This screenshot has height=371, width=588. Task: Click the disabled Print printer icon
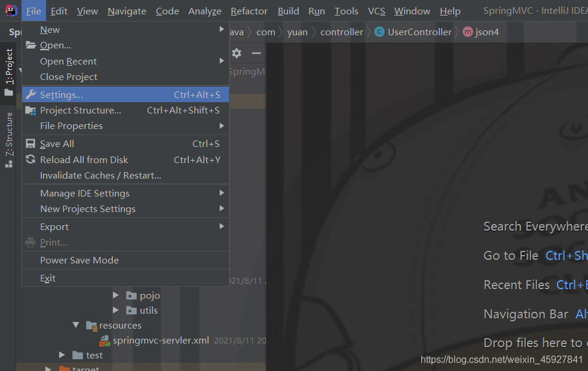(x=30, y=243)
